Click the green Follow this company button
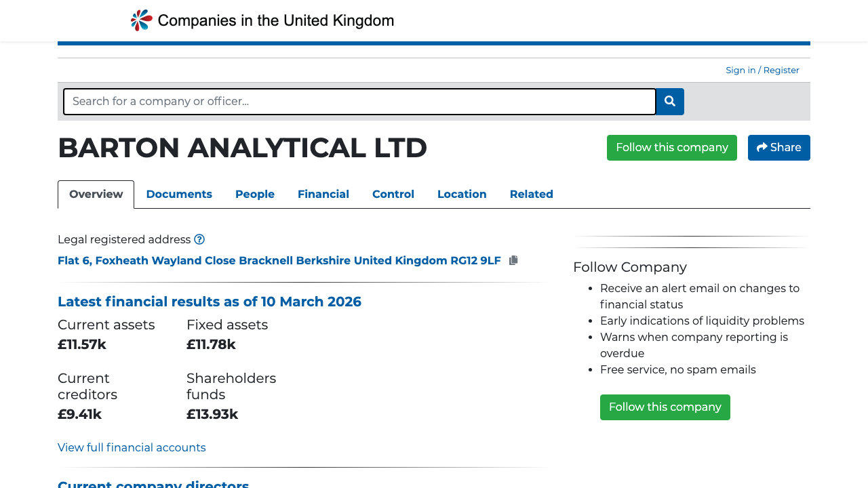This screenshot has height=488, width=868. [671, 147]
